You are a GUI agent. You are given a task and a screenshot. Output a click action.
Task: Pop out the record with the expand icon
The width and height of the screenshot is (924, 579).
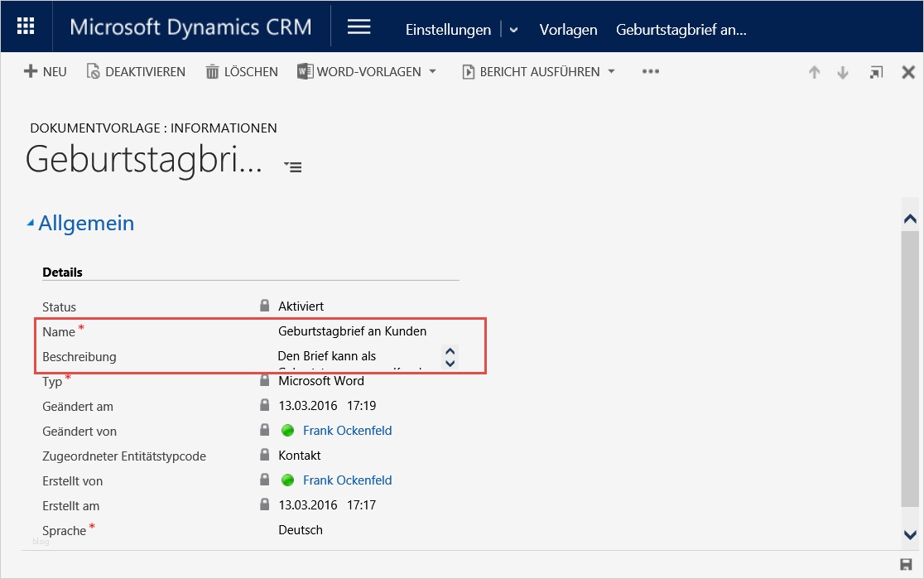[876, 72]
